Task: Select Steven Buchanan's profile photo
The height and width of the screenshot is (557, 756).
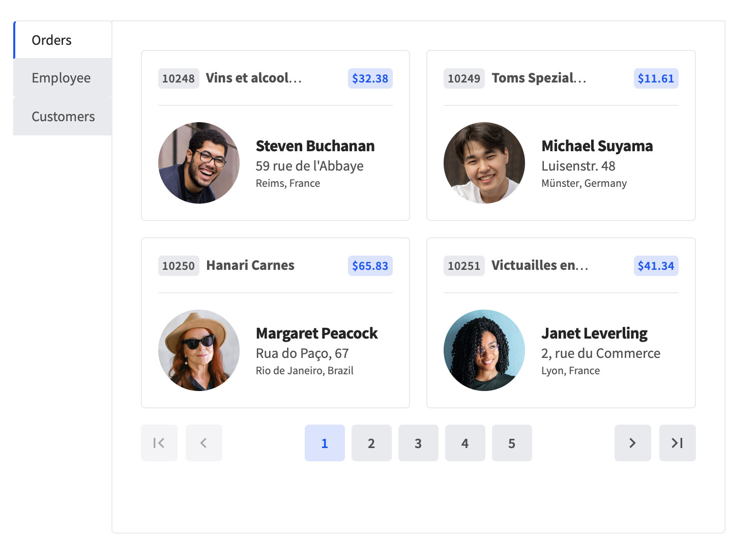Action: [x=199, y=163]
